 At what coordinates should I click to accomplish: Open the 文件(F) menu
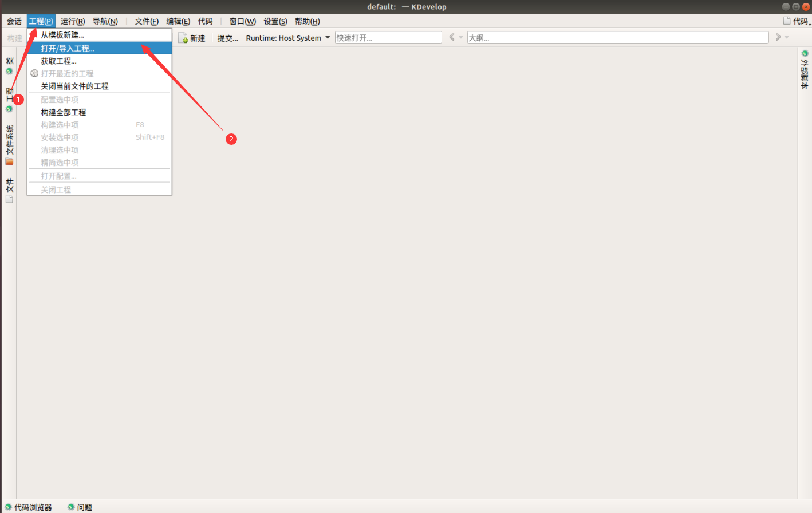click(147, 21)
